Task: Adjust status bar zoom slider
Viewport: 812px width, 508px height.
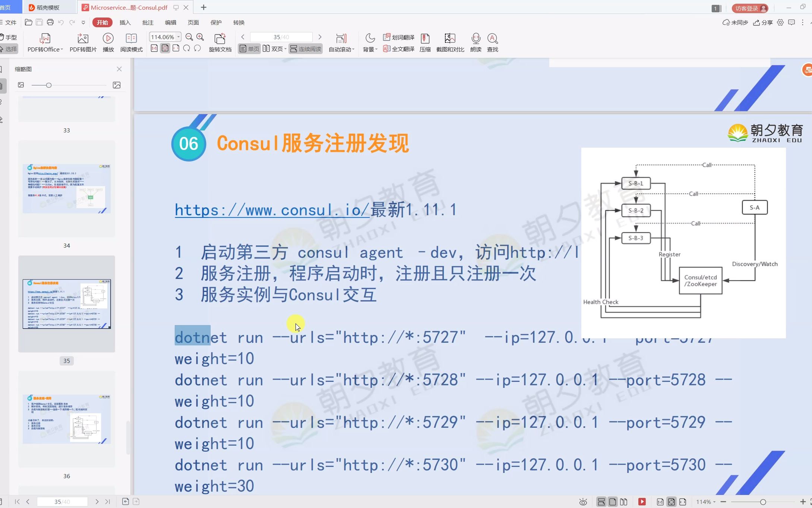Action: pyautogui.click(x=763, y=502)
